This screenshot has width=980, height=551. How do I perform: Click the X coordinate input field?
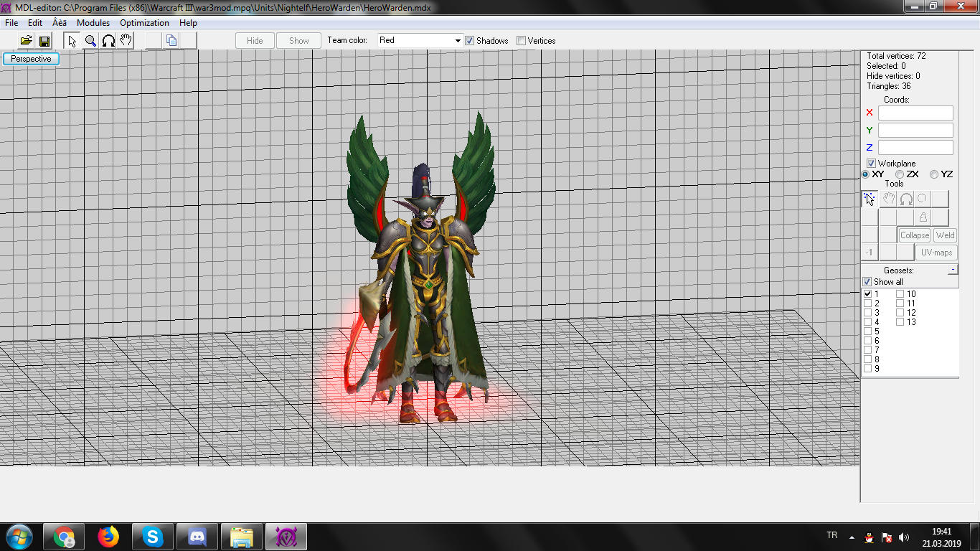point(915,113)
